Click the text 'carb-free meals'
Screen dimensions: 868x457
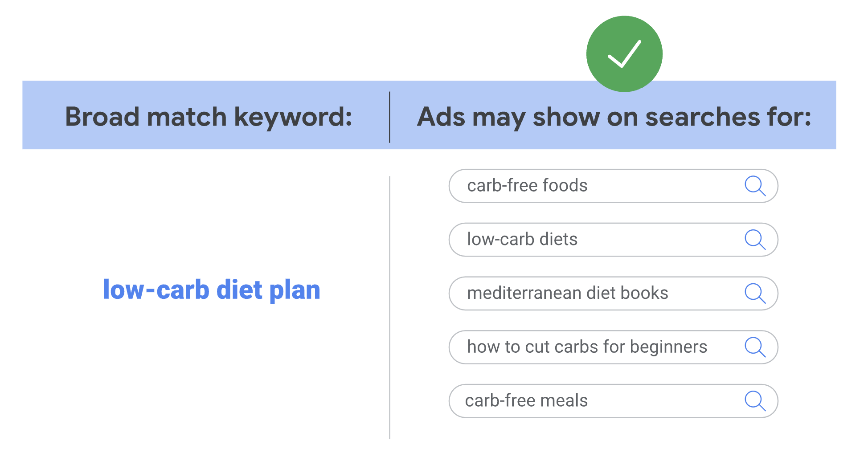coord(526,400)
